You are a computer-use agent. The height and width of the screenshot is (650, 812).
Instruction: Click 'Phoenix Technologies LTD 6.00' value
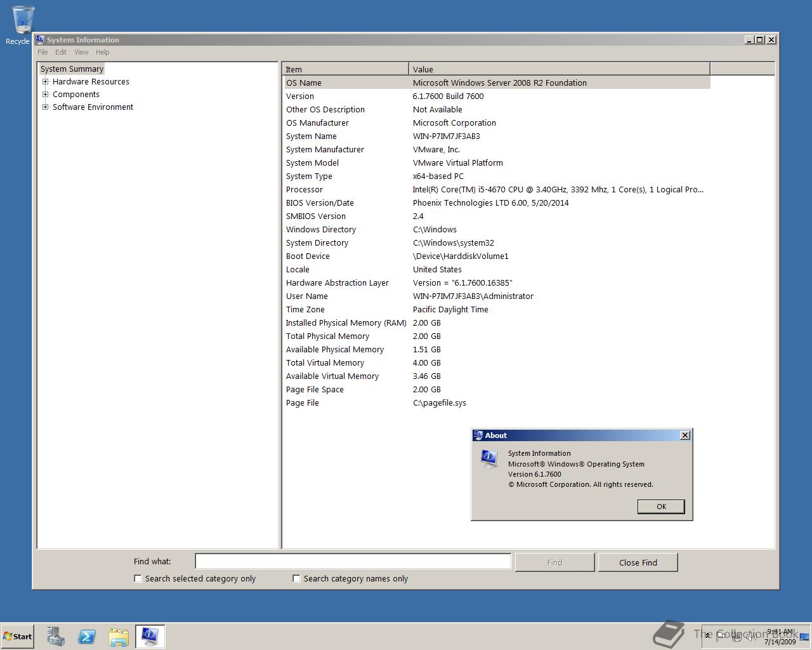491,202
